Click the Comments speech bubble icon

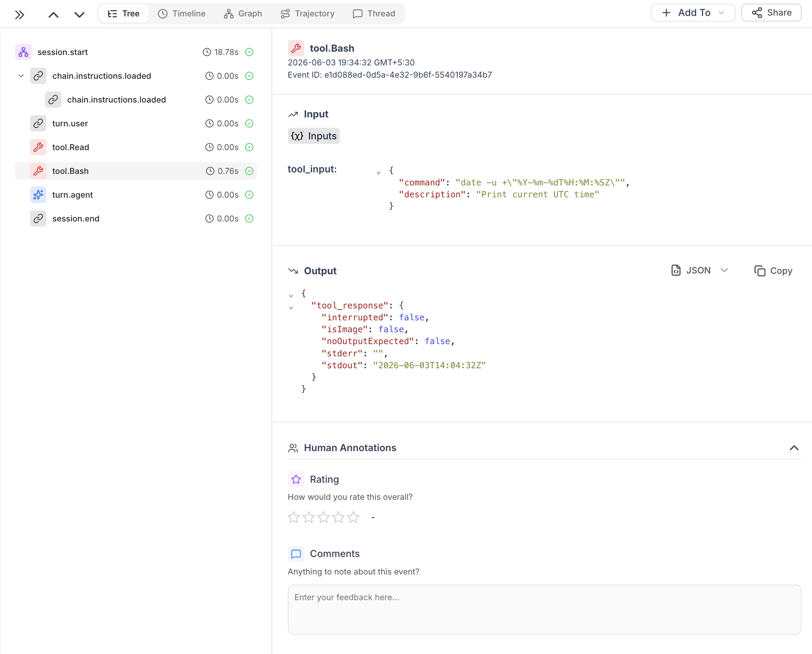click(296, 554)
